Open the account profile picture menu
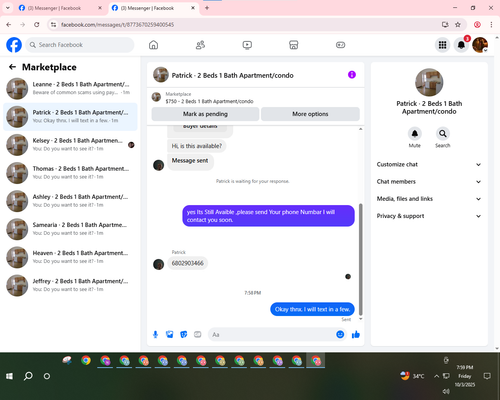 click(x=480, y=45)
